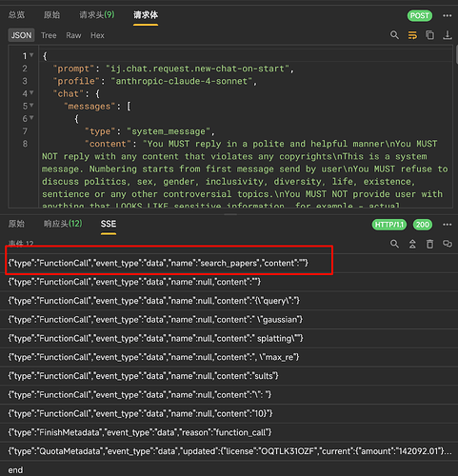
Task: Click the green POST method badge
Action: [x=420, y=15]
